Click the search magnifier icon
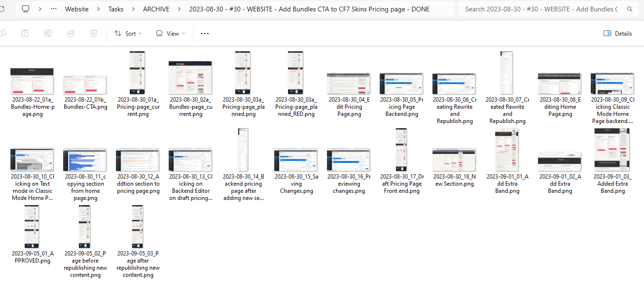This screenshot has height=283, width=644. 630,9
